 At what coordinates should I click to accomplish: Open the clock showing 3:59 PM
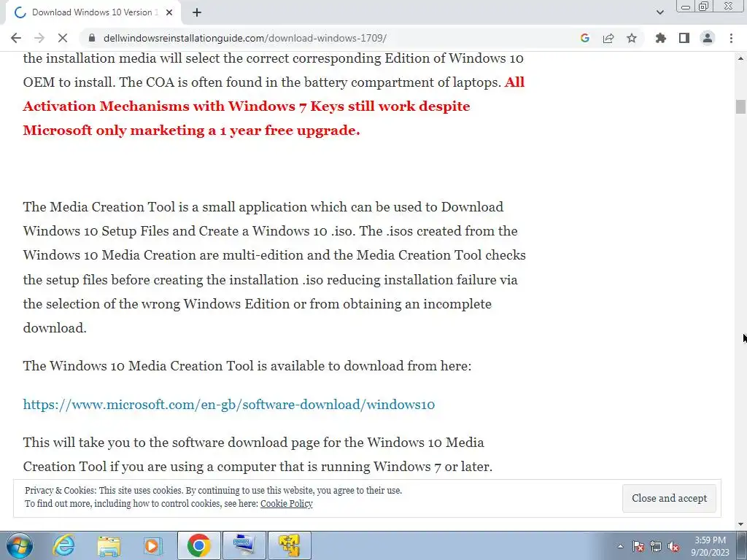[x=710, y=546]
